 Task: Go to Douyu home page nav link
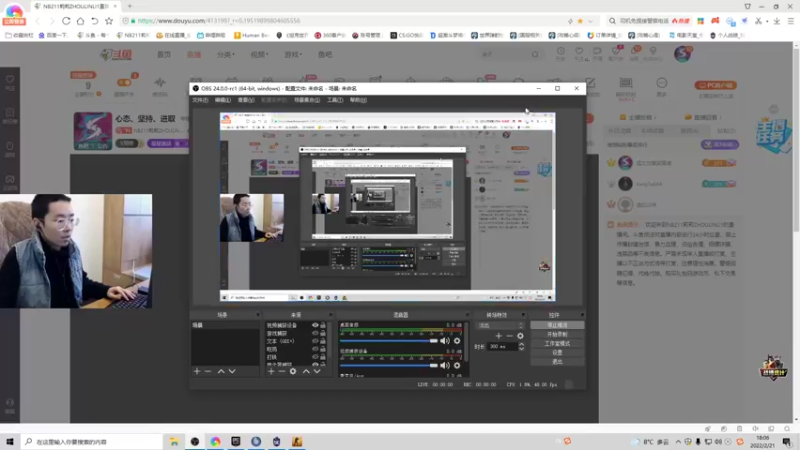pyautogui.click(x=164, y=54)
